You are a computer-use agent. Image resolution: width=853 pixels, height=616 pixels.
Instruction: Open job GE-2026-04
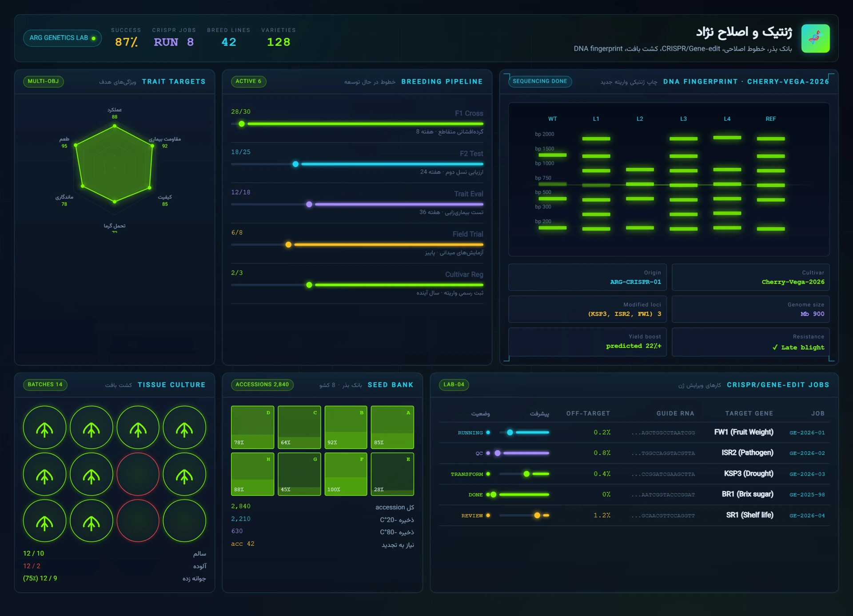click(807, 516)
